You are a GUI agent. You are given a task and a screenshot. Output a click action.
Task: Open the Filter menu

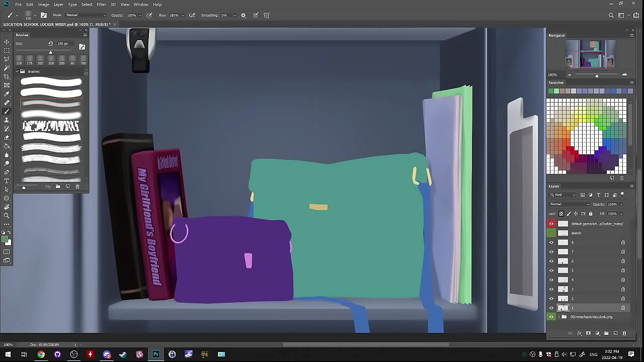pyautogui.click(x=101, y=5)
